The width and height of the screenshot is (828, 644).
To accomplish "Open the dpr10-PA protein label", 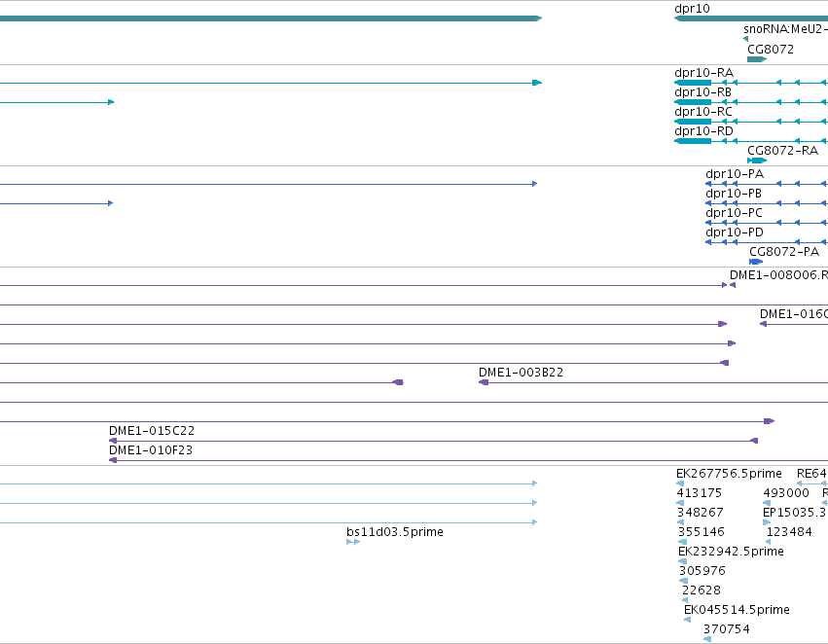I will tap(735, 174).
